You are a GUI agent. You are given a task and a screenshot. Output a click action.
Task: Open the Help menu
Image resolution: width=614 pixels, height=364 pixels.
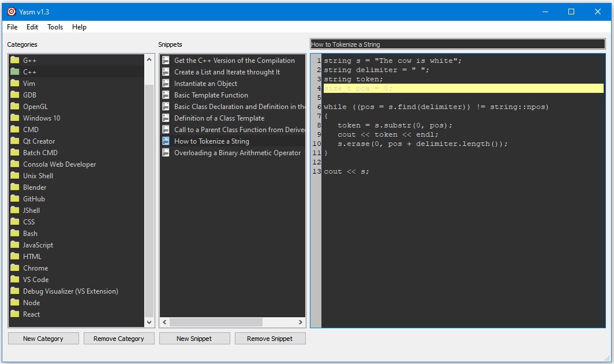tap(79, 27)
